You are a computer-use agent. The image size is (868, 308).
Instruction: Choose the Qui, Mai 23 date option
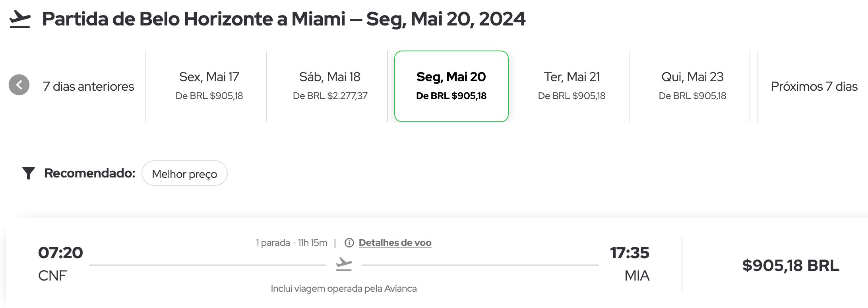coord(692,86)
